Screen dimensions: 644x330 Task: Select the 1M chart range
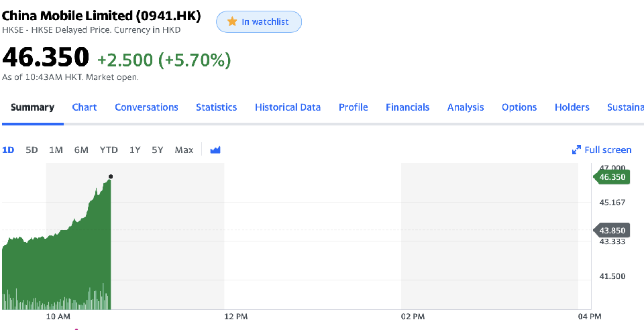tap(56, 150)
